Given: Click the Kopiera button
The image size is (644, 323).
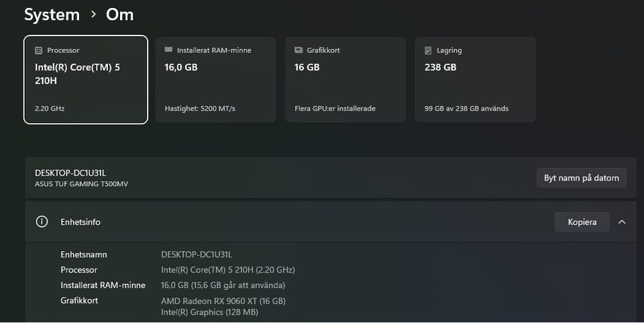Looking at the screenshot, I should coord(582,222).
